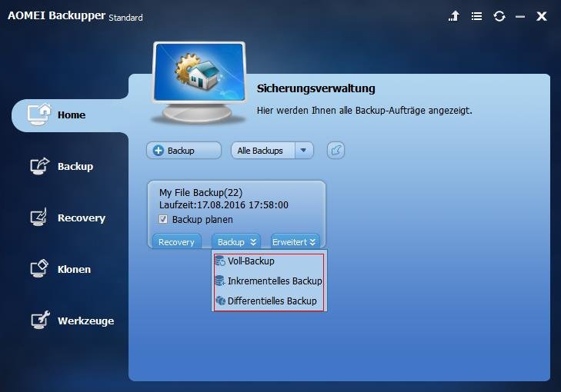Click the Alle Backups filter text
Viewport: 561px width, 392px height.
(260, 151)
